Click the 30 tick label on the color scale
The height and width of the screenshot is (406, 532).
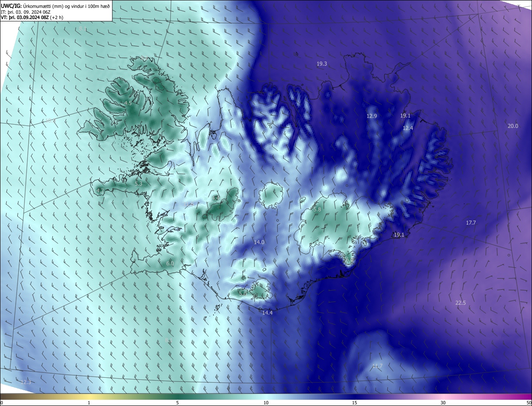(x=443, y=403)
